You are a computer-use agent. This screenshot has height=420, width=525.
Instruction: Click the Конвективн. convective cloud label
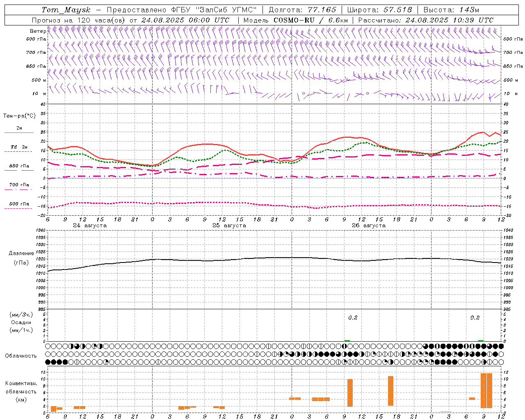(21, 383)
